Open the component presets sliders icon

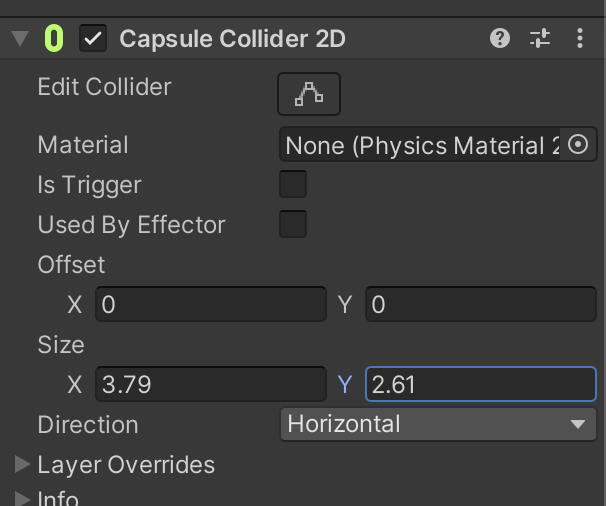click(x=540, y=39)
